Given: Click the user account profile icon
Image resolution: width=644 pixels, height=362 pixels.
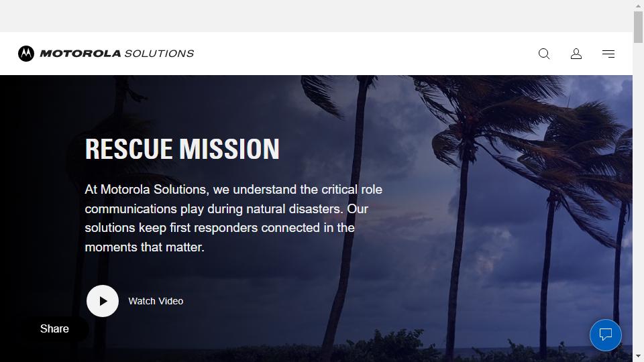Looking at the screenshot, I should [576, 54].
